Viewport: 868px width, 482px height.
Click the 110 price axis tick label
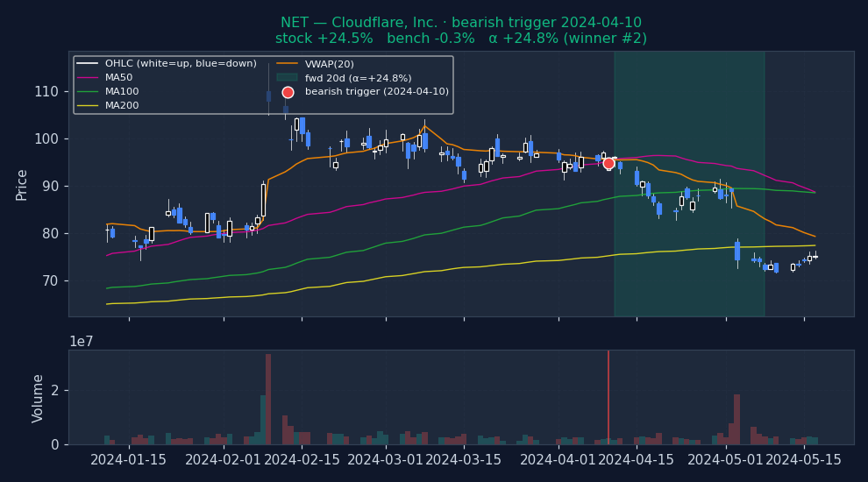tap(46, 92)
